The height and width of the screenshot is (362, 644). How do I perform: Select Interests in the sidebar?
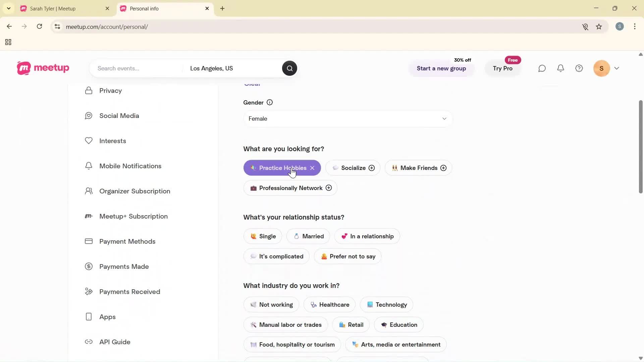113,141
